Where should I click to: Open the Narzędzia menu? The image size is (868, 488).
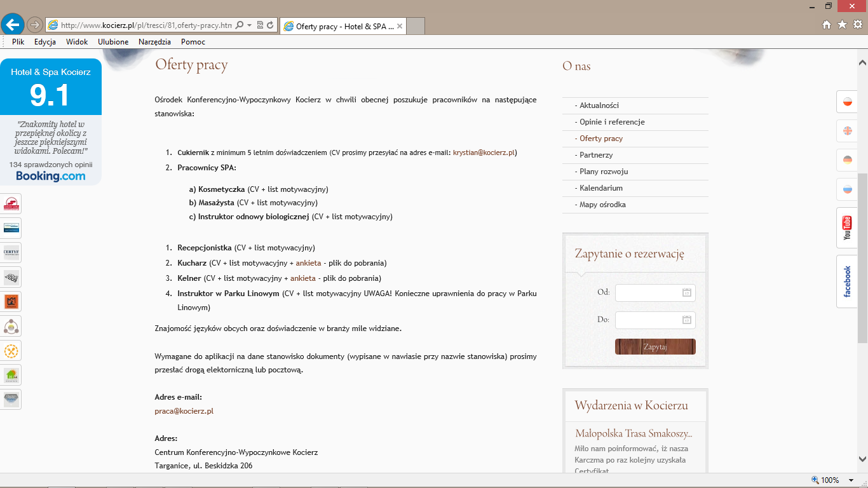[x=154, y=42]
